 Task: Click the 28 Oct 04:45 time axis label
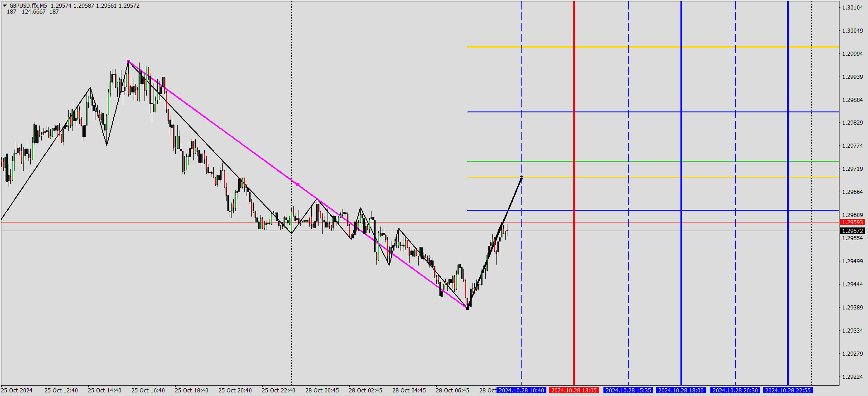click(x=409, y=391)
